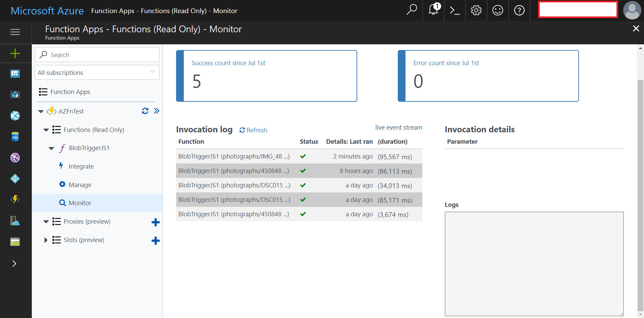Click the double-chevron next to AZFnTest

pyautogui.click(x=157, y=111)
